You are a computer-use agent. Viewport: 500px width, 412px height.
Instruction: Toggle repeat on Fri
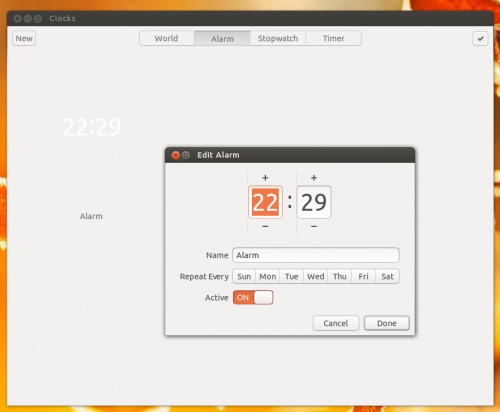[363, 276]
